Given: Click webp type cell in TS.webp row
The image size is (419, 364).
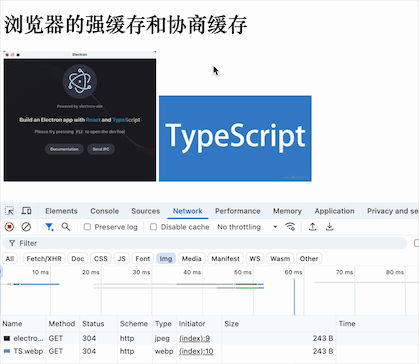Looking at the screenshot, I should tap(164, 351).
